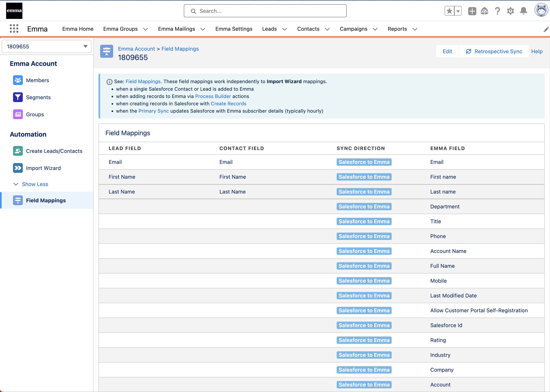Collapse the sidebar with Show Less
550x392 pixels.
click(35, 184)
